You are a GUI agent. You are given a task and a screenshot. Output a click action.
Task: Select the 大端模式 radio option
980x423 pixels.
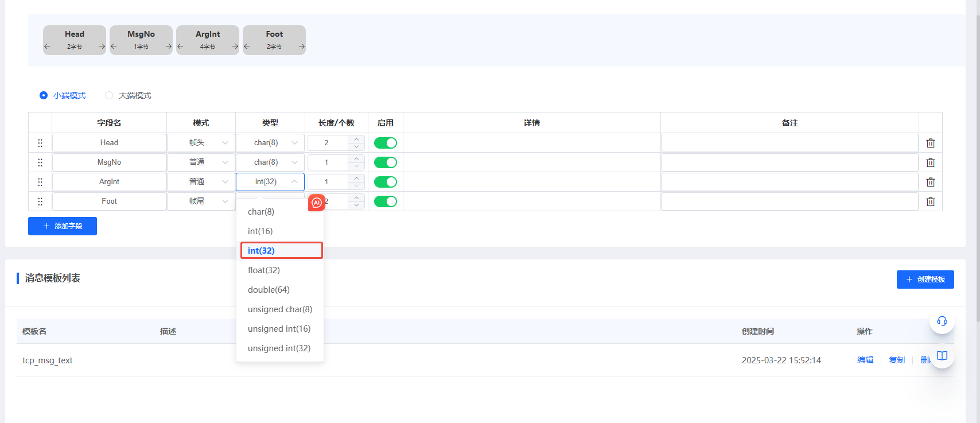(x=109, y=95)
